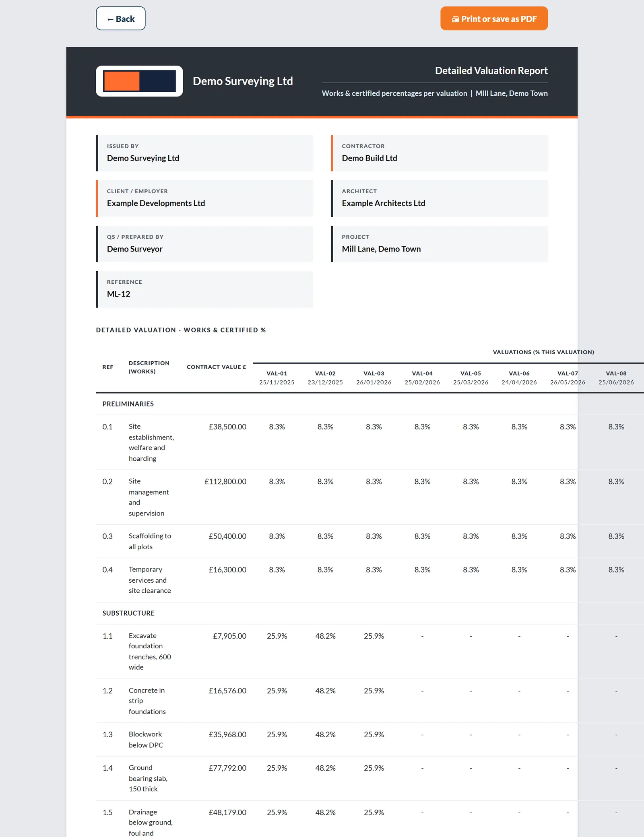This screenshot has height=837, width=644.
Task: Click contract value £7,905.00
Action: pos(230,636)
